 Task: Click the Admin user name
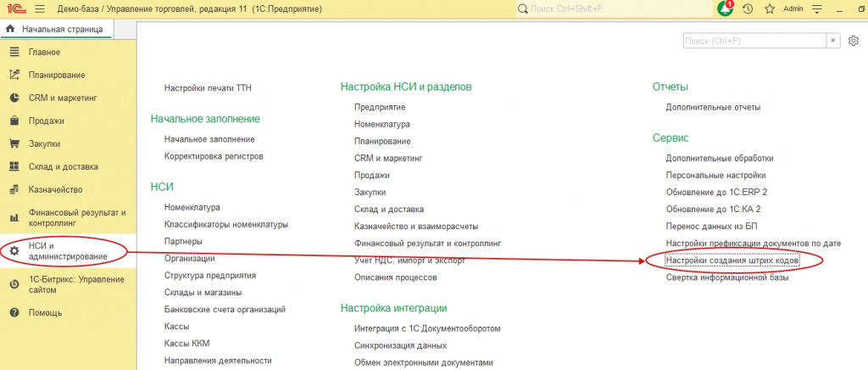pyautogui.click(x=793, y=8)
